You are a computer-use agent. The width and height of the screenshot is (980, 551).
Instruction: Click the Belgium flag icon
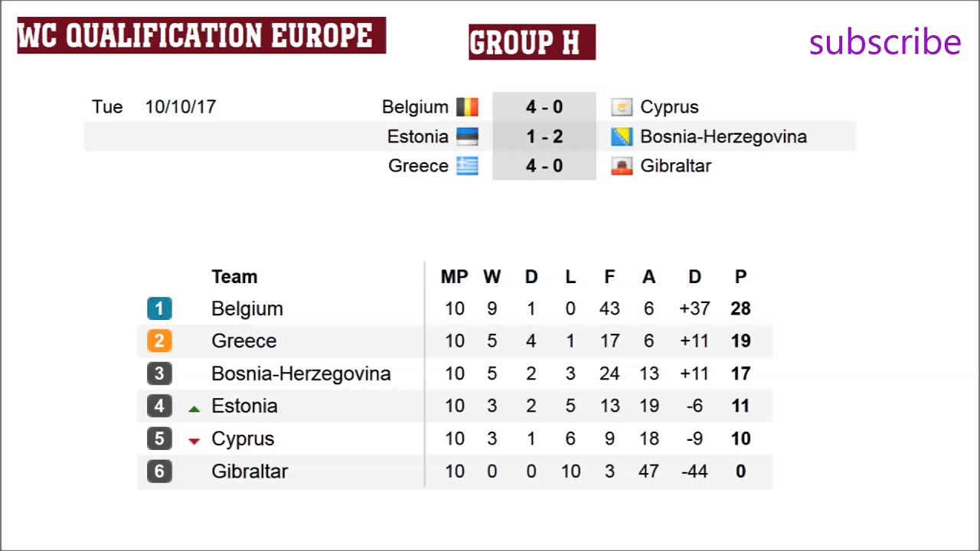(x=467, y=107)
